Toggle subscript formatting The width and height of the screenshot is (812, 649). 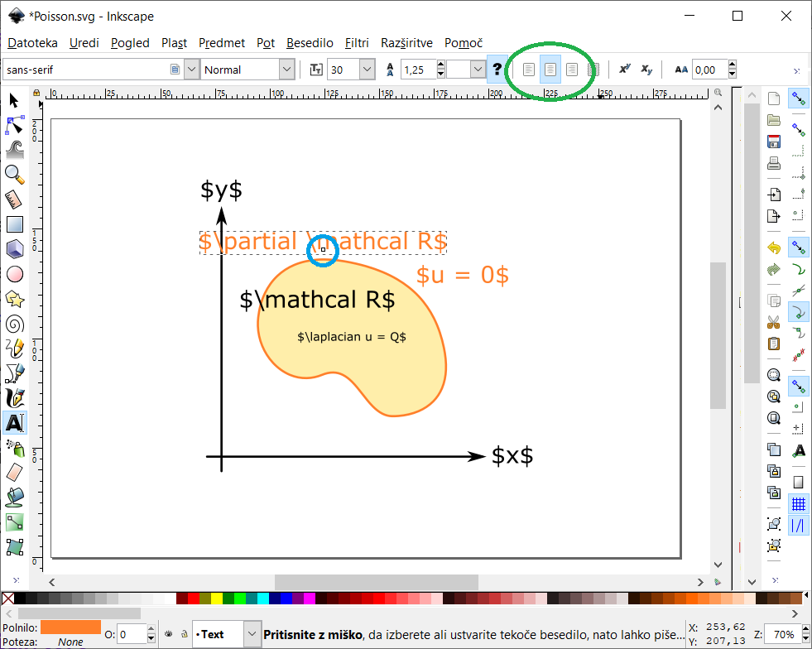[647, 70]
